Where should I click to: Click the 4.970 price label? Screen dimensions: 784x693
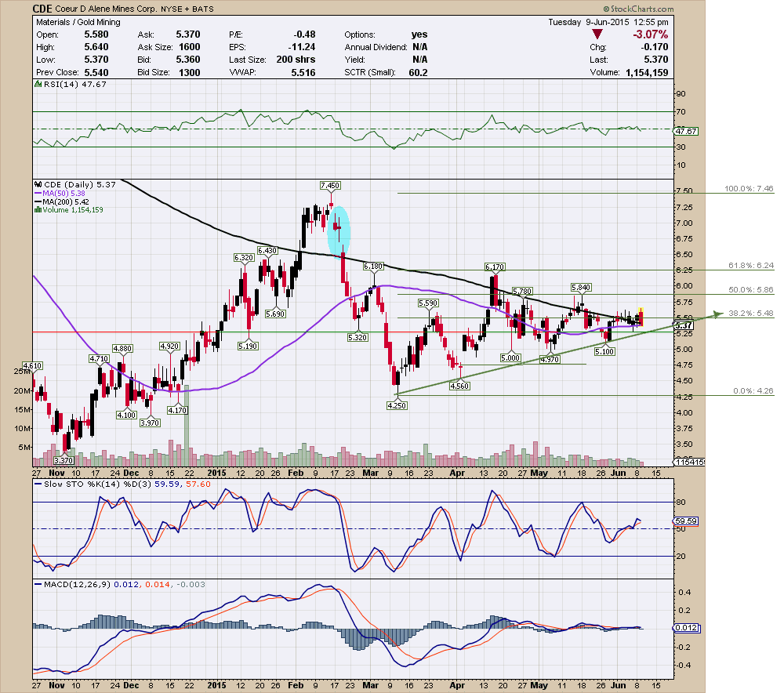click(x=550, y=360)
